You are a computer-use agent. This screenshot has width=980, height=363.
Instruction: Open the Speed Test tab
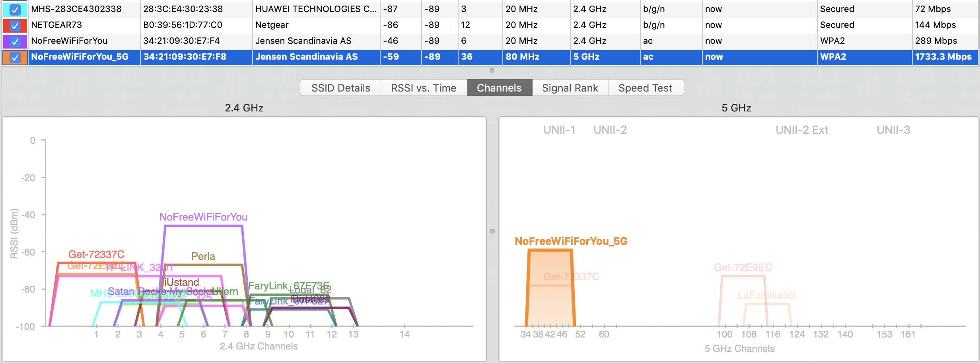(646, 88)
